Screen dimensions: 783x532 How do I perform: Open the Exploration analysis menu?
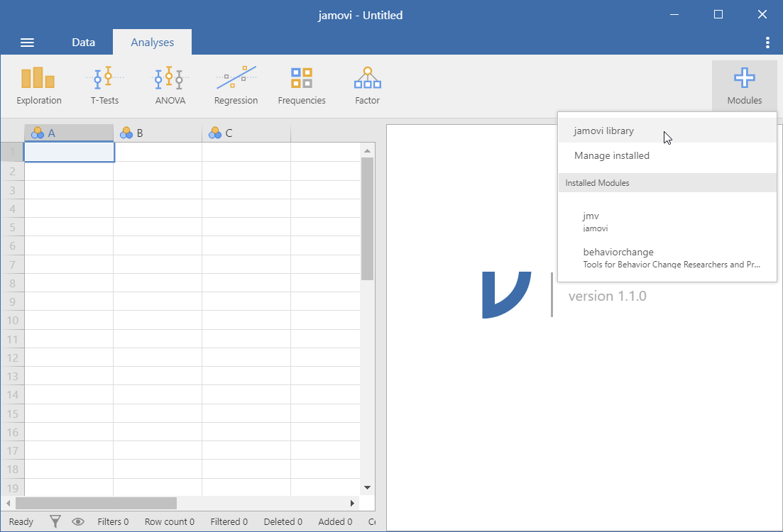coord(39,86)
